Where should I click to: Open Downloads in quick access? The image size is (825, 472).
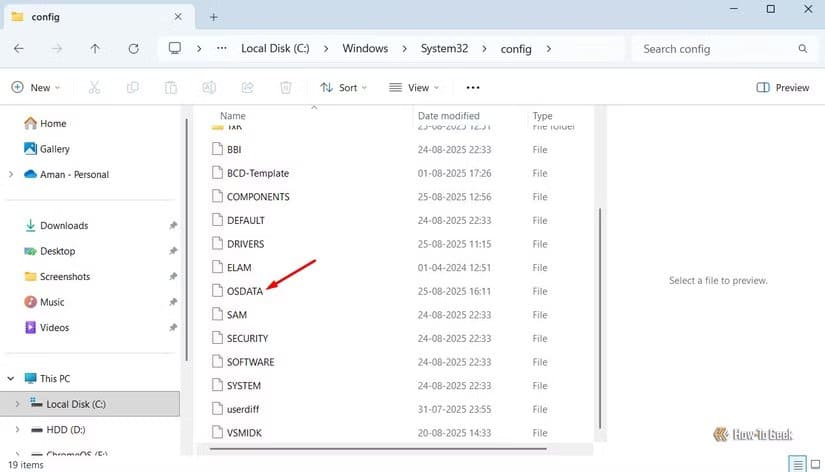[56, 225]
